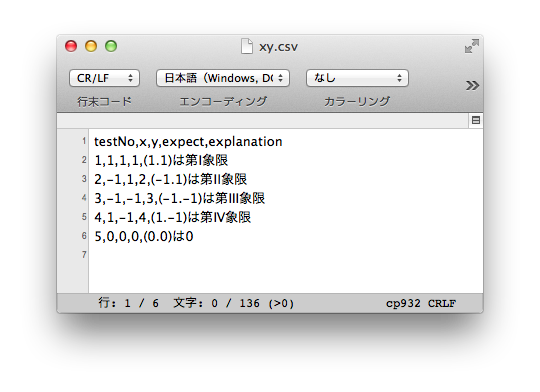Click line number 1 in the gutter

point(84,141)
